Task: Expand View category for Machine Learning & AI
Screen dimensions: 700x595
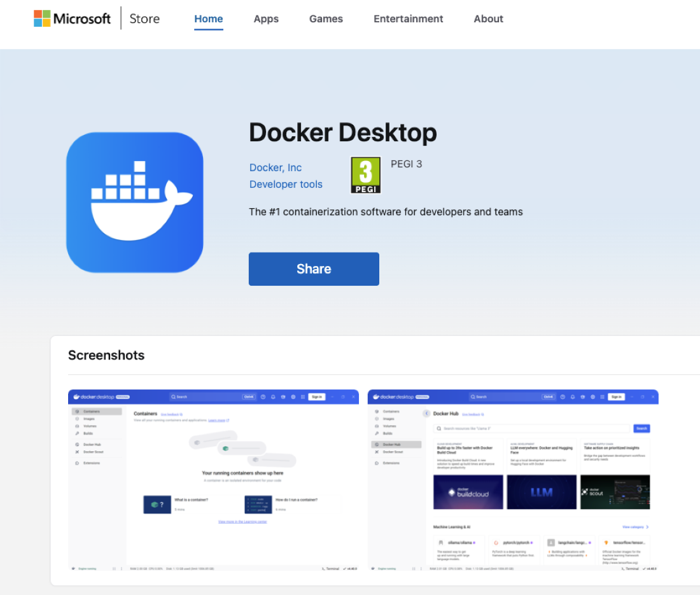Action: pyautogui.click(x=634, y=527)
